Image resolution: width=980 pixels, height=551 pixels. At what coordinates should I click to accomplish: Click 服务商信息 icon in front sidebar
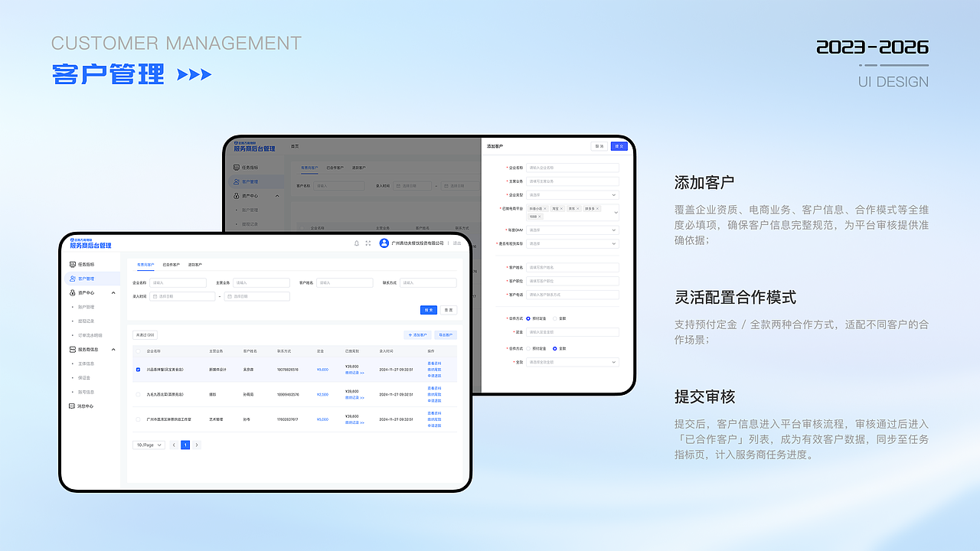[x=73, y=349]
